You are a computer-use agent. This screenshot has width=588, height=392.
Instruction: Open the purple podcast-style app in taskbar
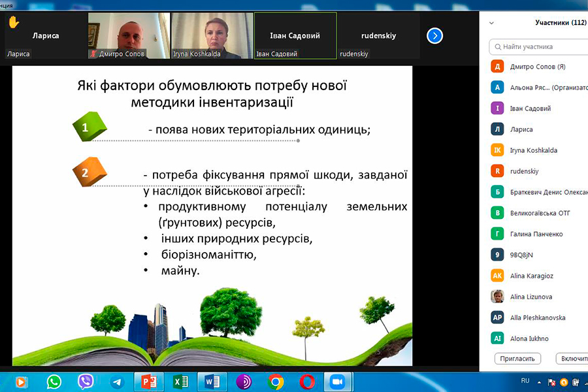244,382
